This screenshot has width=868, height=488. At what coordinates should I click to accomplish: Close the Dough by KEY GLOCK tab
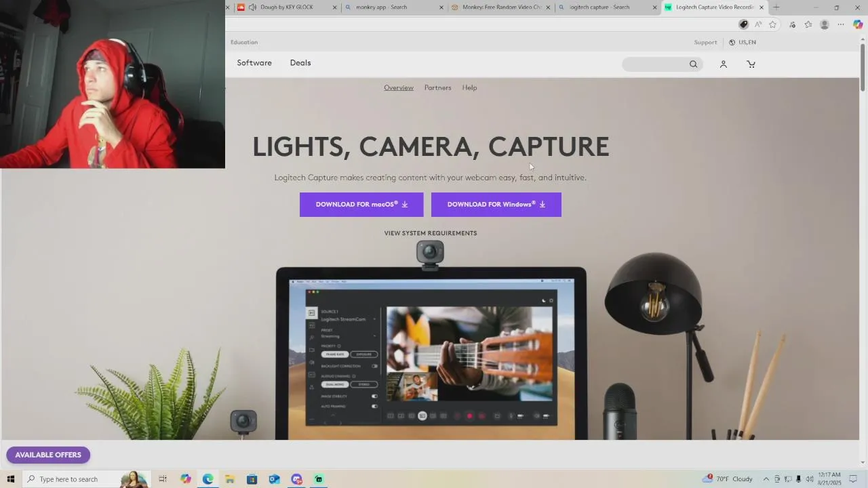(x=334, y=7)
